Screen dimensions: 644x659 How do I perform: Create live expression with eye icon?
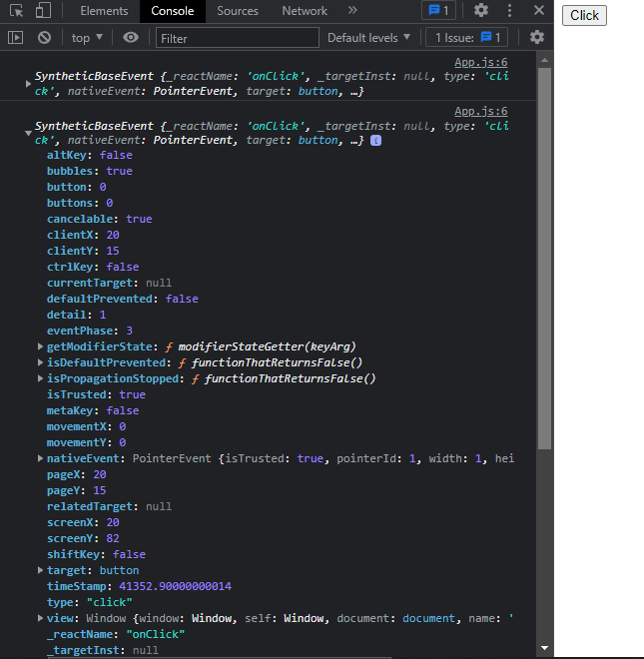(131, 38)
